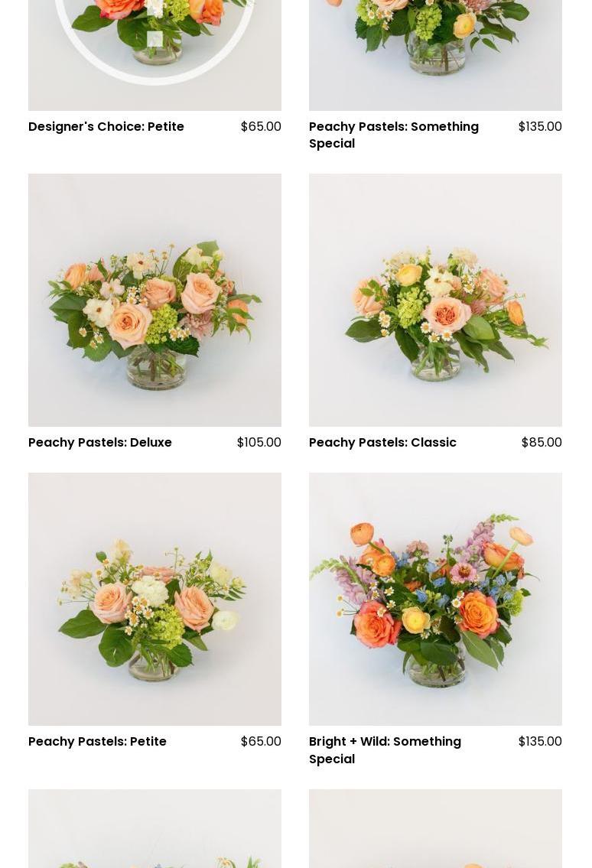Select the Peachy Pastels: Petite bouquet photo
The height and width of the screenshot is (868, 592).
[155, 599]
